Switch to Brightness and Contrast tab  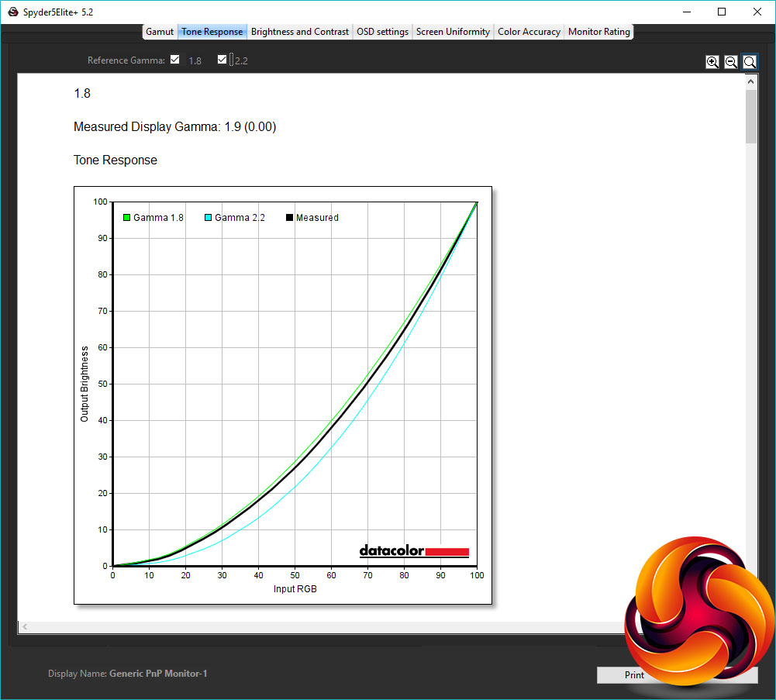click(299, 32)
